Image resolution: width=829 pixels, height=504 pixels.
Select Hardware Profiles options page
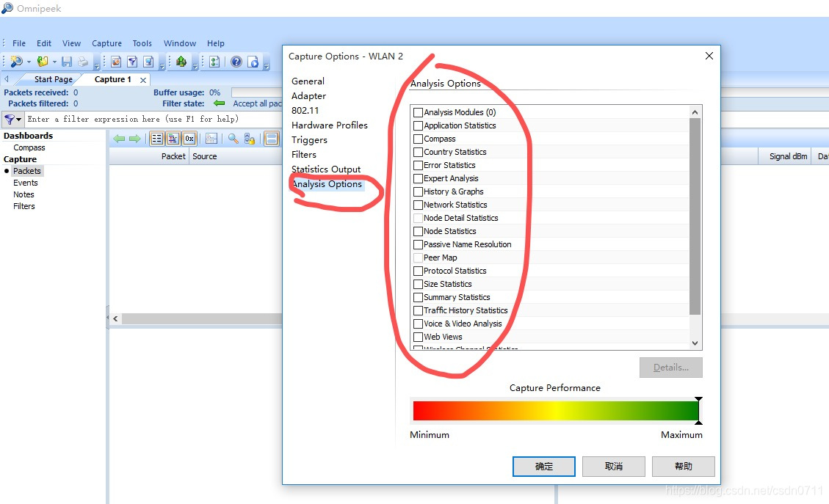click(330, 125)
